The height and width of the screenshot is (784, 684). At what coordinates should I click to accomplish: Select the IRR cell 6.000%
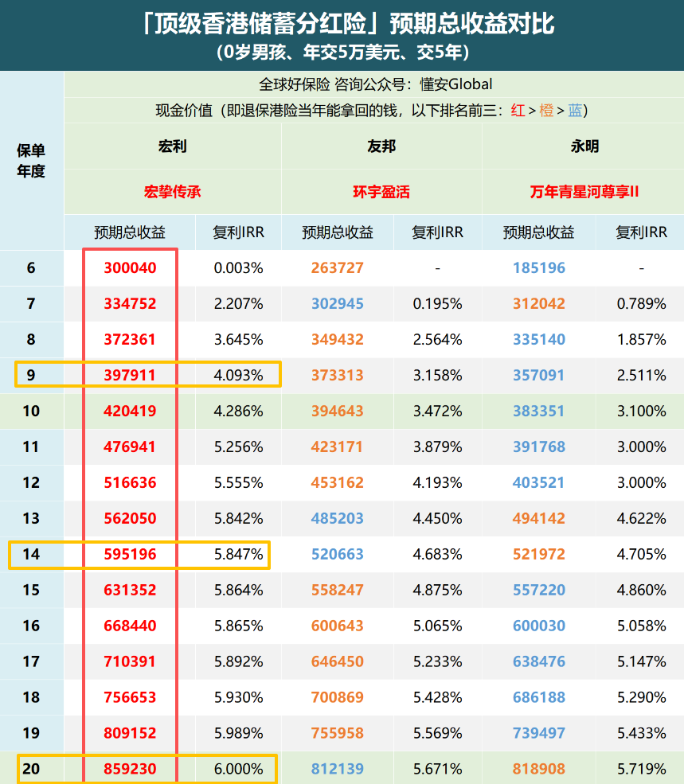click(x=238, y=769)
